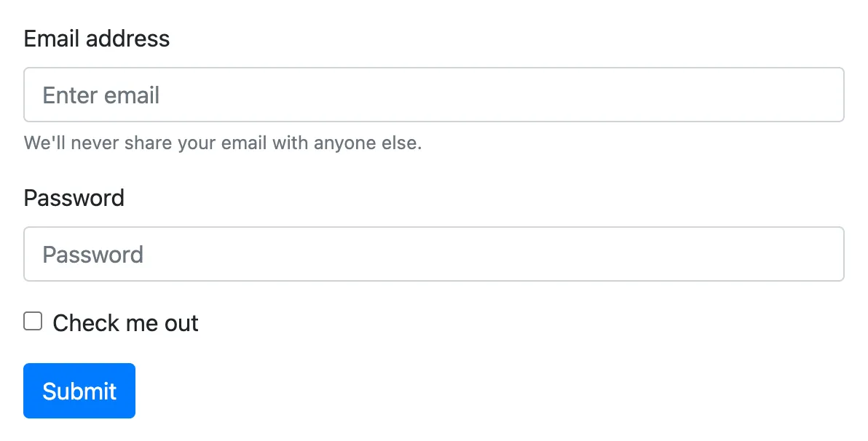Place cursor in the password textbox

(433, 254)
